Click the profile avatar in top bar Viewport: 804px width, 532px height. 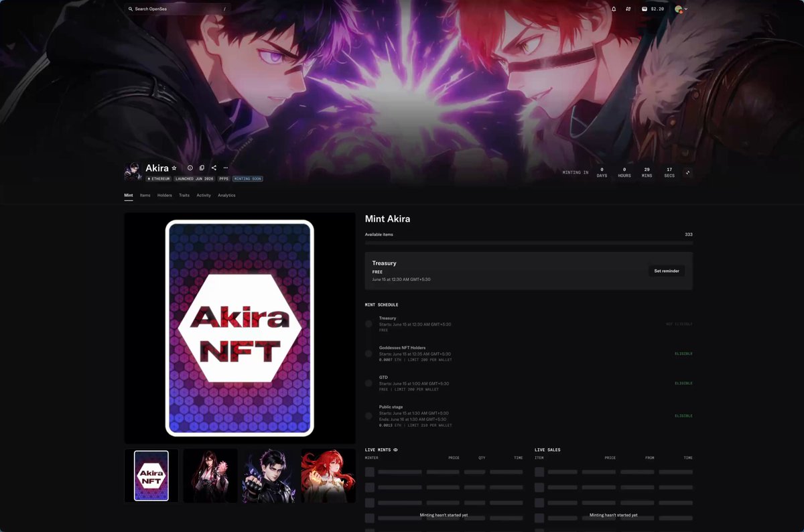point(679,9)
